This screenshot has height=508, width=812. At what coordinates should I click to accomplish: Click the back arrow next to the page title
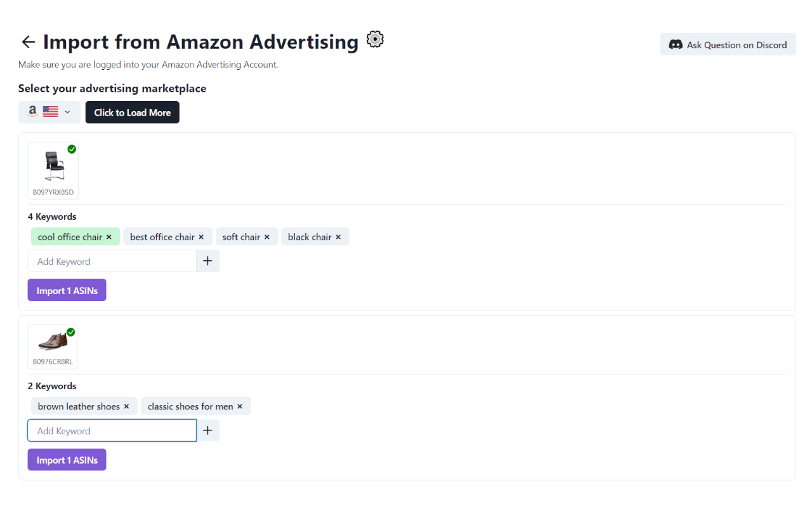coord(28,42)
